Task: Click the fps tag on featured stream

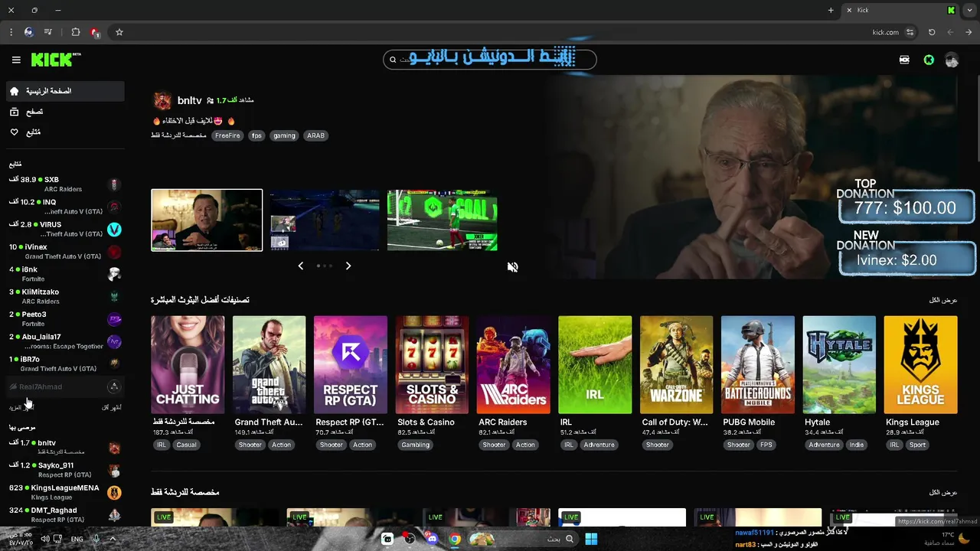Action: pyautogui.click(x=256, y=135)
